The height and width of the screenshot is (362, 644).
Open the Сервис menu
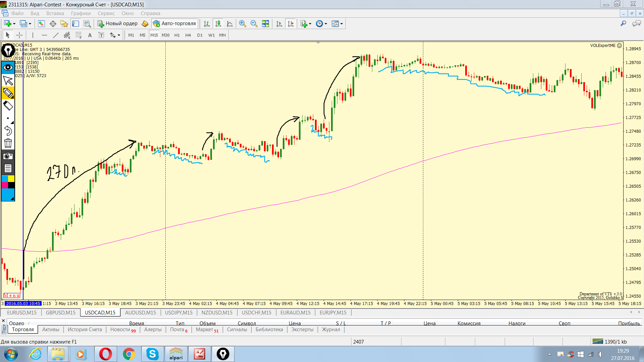point(106,13)
